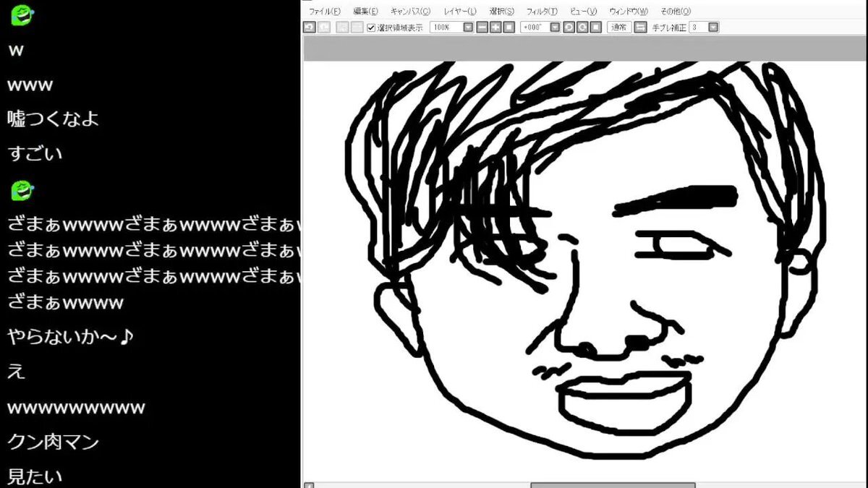The image size is (868, 488).
Task: Click the Undo arrow icon
Action: coord(309,27)
